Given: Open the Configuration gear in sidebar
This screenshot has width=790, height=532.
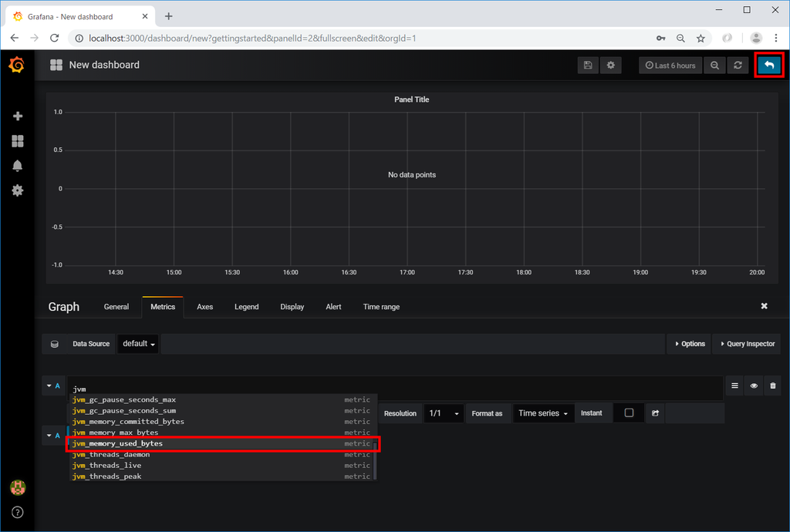Looking at the screenshot, I should (18, 190).
